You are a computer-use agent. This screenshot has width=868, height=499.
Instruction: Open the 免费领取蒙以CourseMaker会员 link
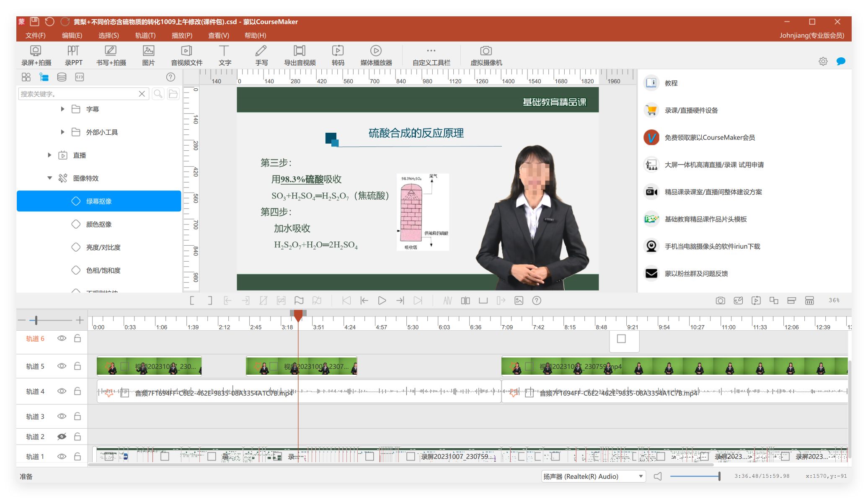tap(709, 138)
